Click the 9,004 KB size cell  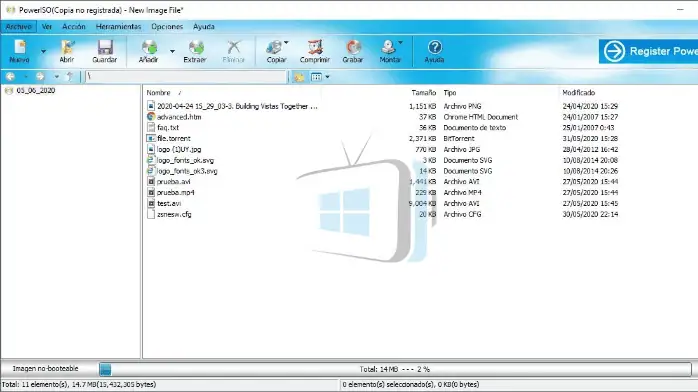pos(422,203)
